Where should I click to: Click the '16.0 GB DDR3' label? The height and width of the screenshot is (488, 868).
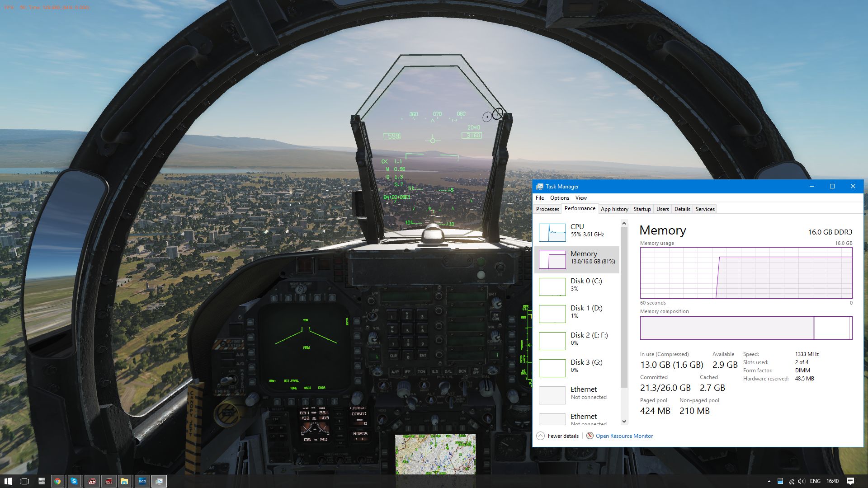pos(830,232)
